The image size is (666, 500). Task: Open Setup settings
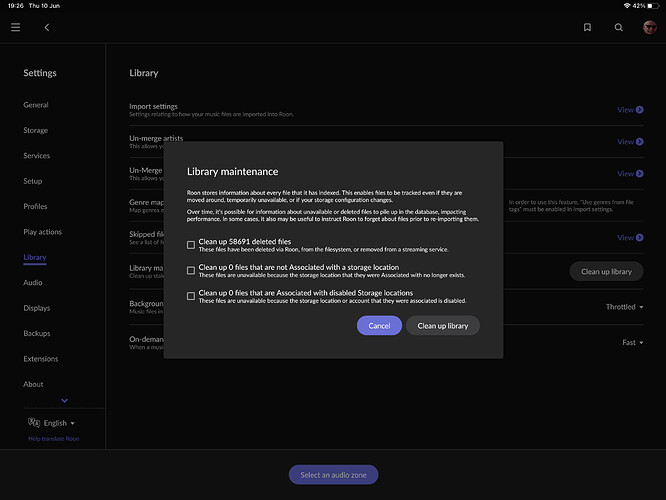coord(33,181)
